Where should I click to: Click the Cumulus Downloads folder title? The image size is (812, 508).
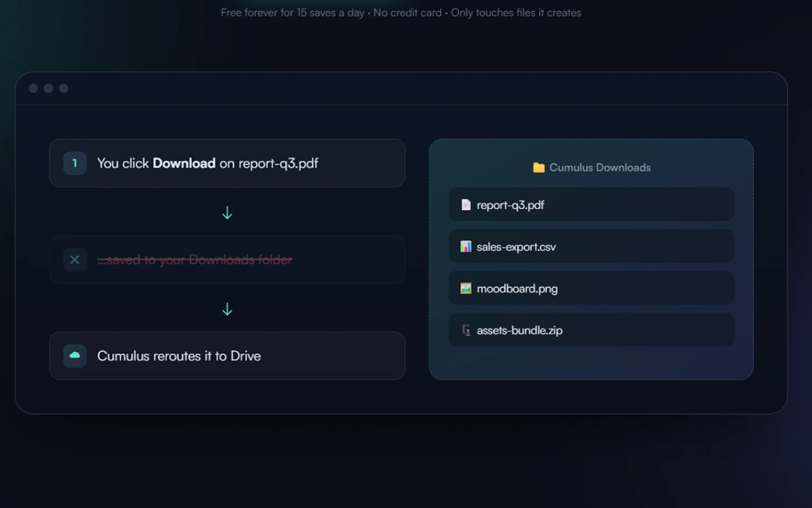click(600, 168)
